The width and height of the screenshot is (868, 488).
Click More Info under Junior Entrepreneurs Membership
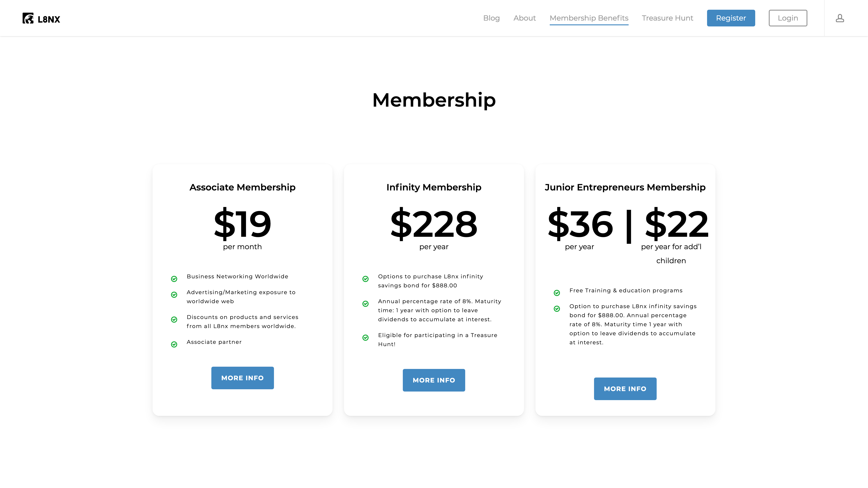(x=625, y=389)
